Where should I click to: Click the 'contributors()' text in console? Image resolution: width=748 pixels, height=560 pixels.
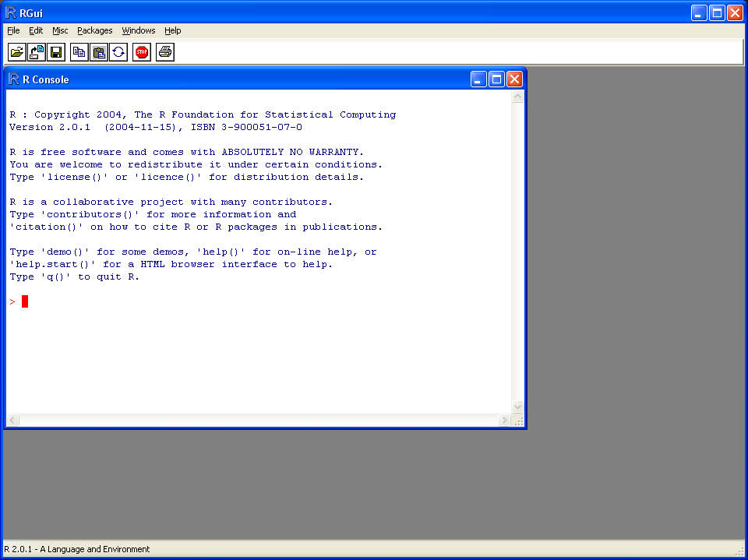[x=90, y=215]
